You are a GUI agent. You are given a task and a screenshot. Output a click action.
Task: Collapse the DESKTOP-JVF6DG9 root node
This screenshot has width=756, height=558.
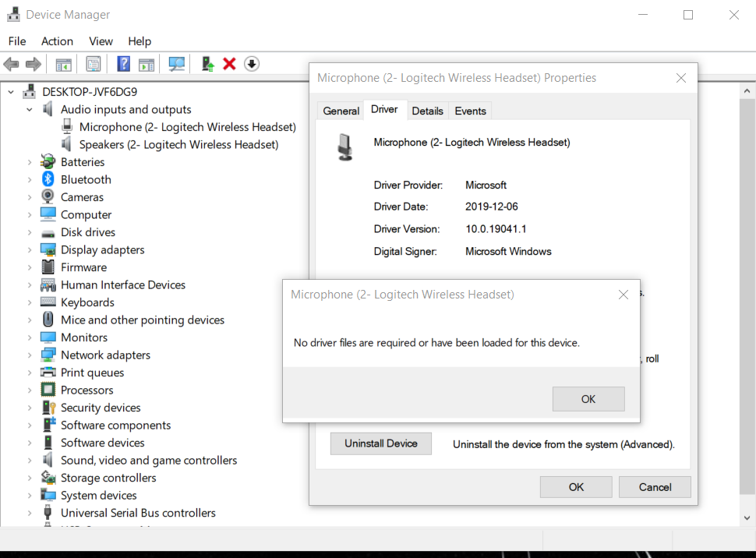coord(11,92)
